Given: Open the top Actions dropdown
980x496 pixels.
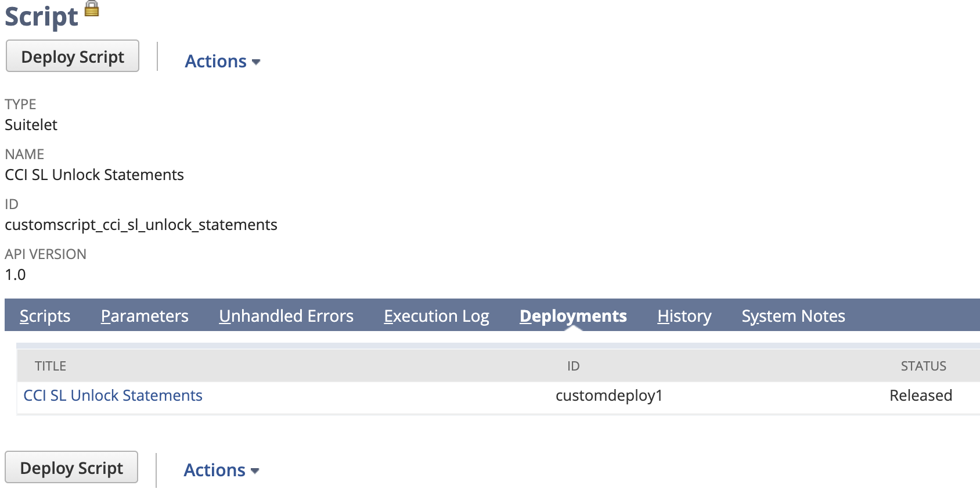Looking at the screenshot, I should pos(222,61).
